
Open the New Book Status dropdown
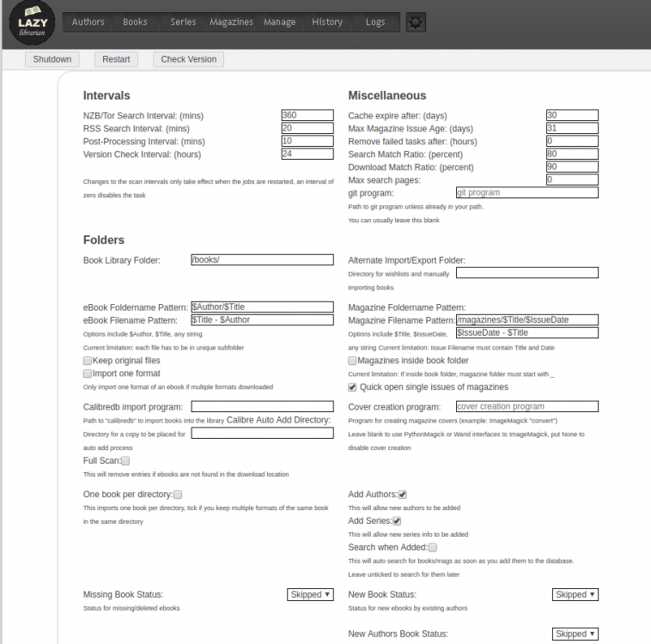[575, 594]
